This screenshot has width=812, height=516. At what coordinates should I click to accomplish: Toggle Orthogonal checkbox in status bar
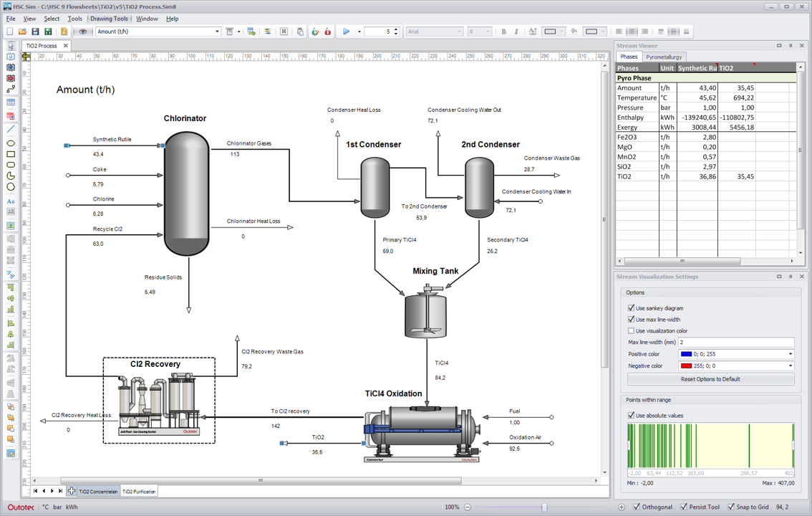click(x=637, y=507)
